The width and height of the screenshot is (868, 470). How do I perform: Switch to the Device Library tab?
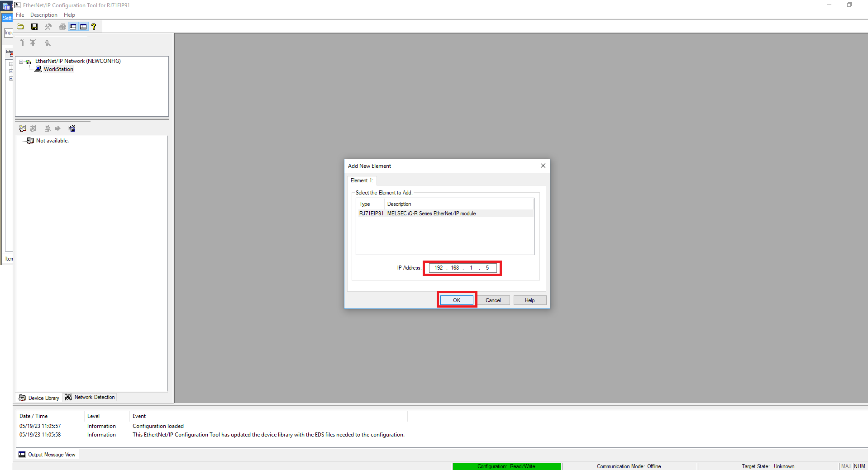pyautogui.click(x=39, y=398)
